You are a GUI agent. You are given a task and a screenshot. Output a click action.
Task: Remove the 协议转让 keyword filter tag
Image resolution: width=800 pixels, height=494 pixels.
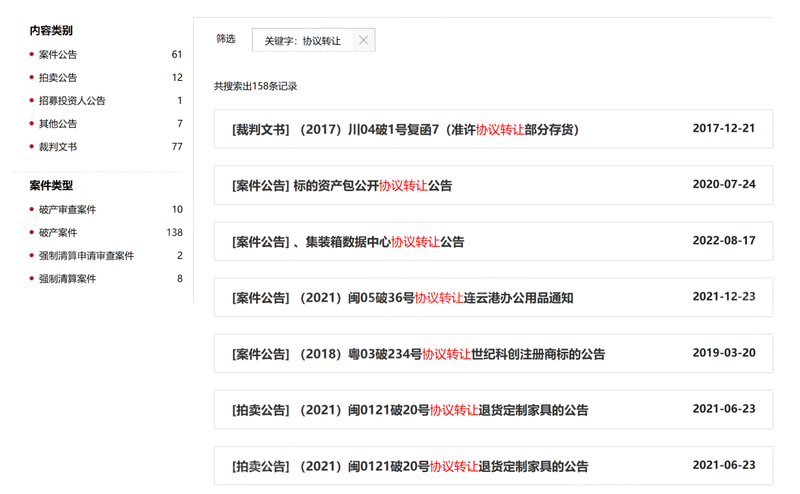[x=363, y=40]
